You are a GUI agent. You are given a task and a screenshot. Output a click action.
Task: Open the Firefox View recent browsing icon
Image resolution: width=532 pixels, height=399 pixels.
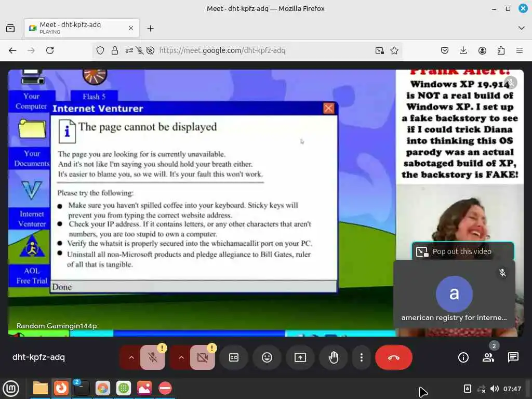10,28
